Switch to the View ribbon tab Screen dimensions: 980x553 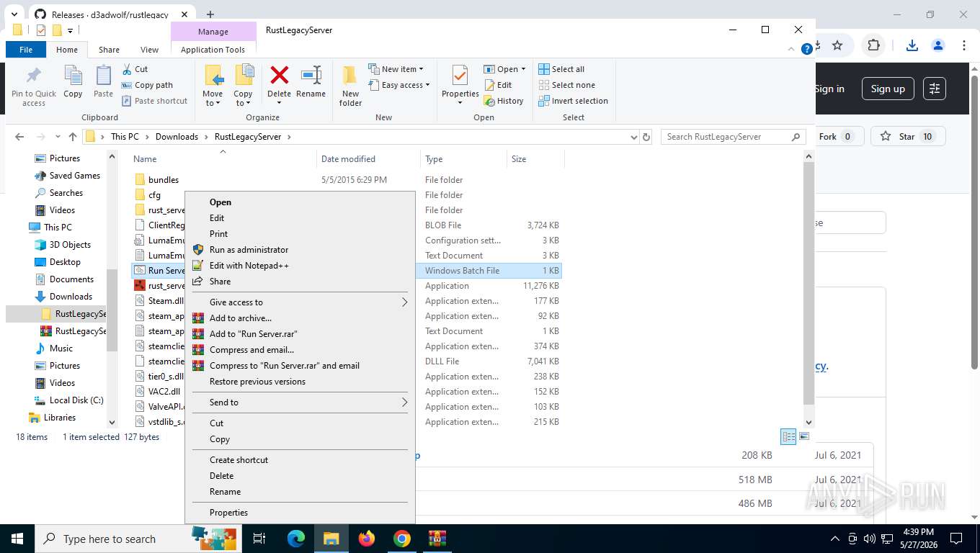(x=149, y=50)
